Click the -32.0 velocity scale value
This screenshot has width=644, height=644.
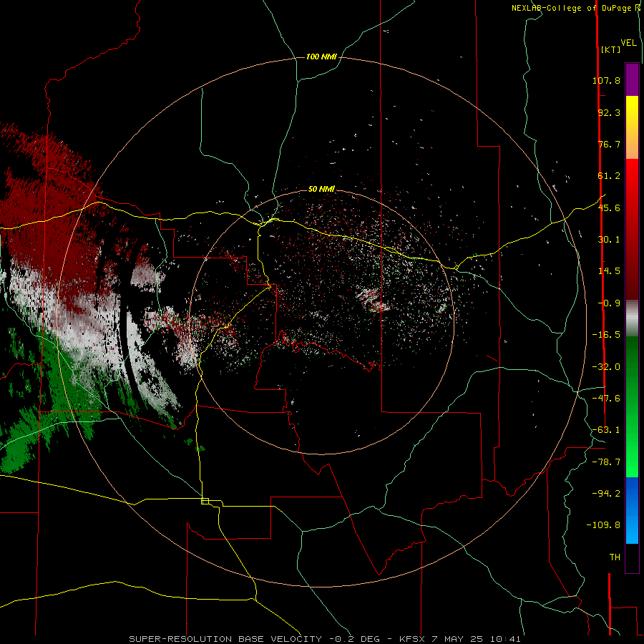point(606,367)
